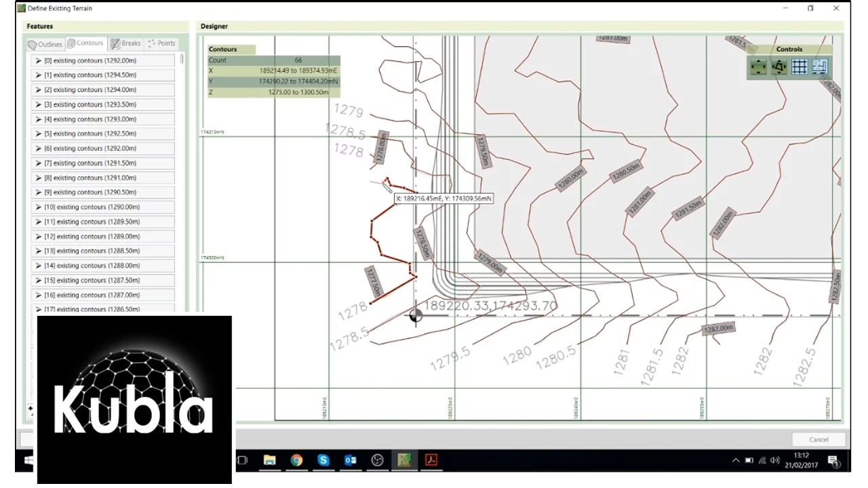Expand [2] existing contours (1294.00m)
This screenshot has height=488, width=868.
point(38,89)
